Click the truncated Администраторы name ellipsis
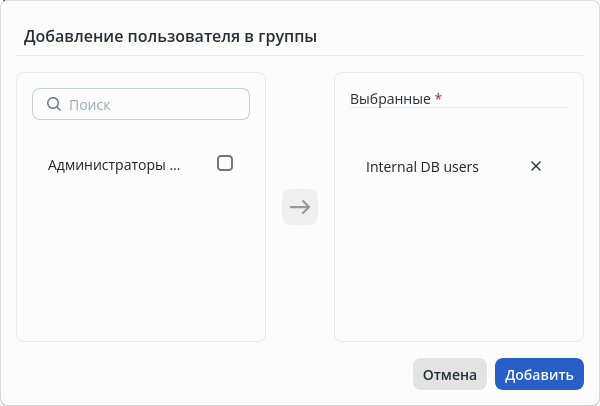Viewport: 600px width, 406px height. (176, 166)
